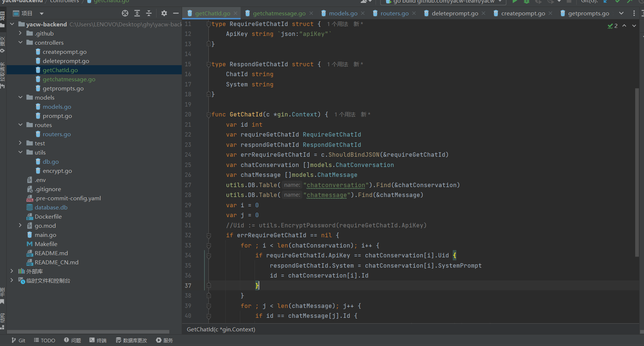Switch to the models.go tab
This screenshot has height=346, width=644.
point(343,14)
